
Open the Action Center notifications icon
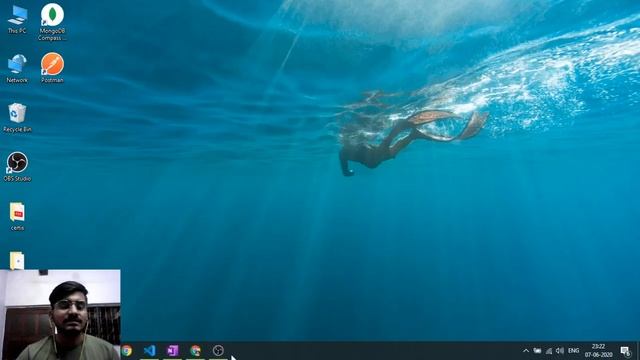point(625,351)
